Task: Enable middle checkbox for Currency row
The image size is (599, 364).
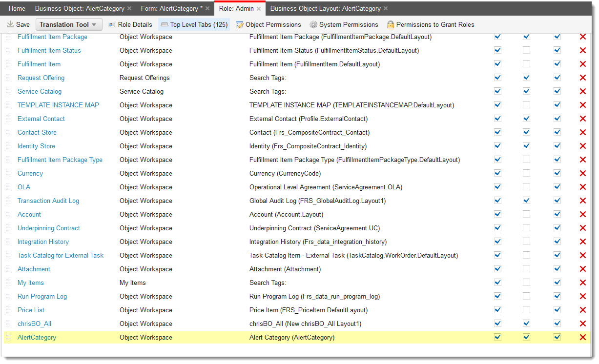Action: pyautogui.click(x=526, y=173)
